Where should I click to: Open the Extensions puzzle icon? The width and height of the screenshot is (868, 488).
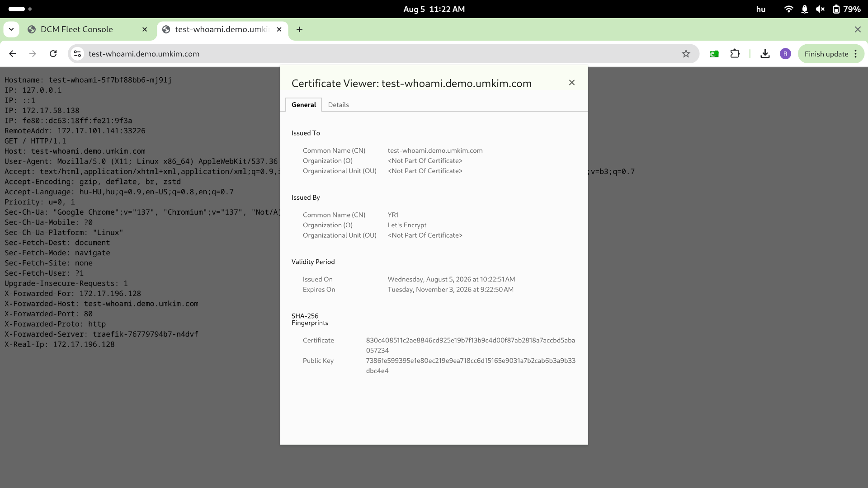735,54
